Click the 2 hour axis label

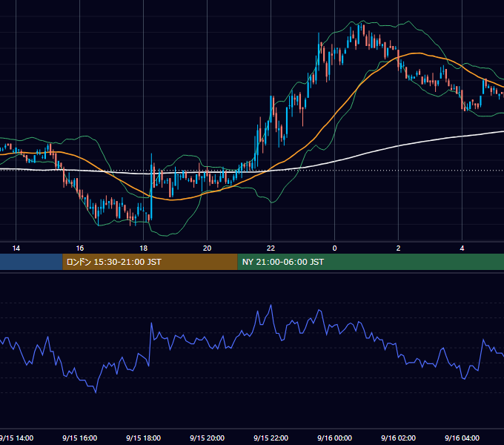pyautogui.click(x=398, y=248)
